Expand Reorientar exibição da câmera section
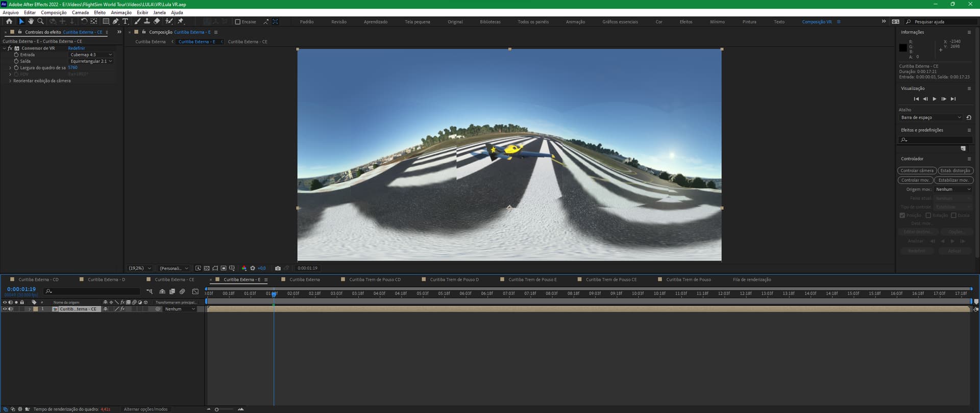Screen dimensions: 980x413 10,81
